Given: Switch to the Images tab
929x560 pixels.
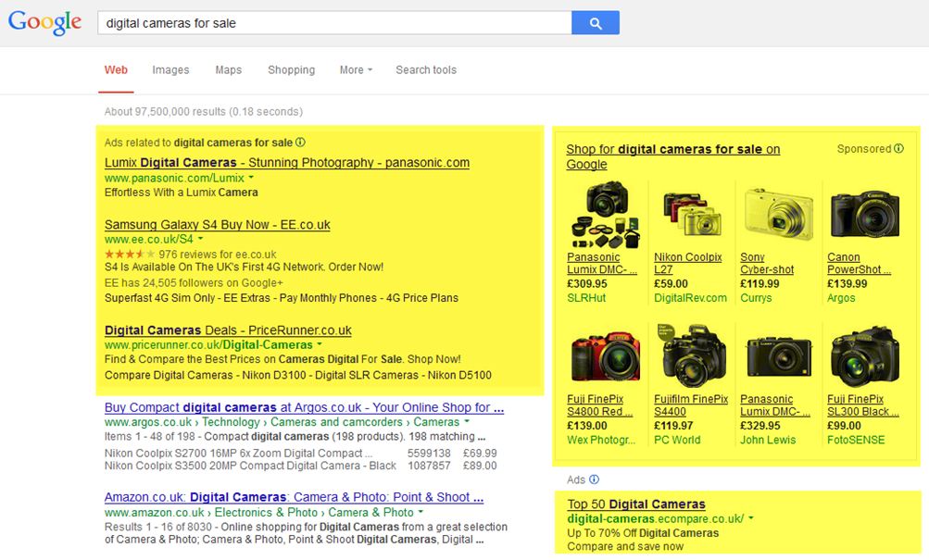Looking at the screenshot, I should 170,69.
